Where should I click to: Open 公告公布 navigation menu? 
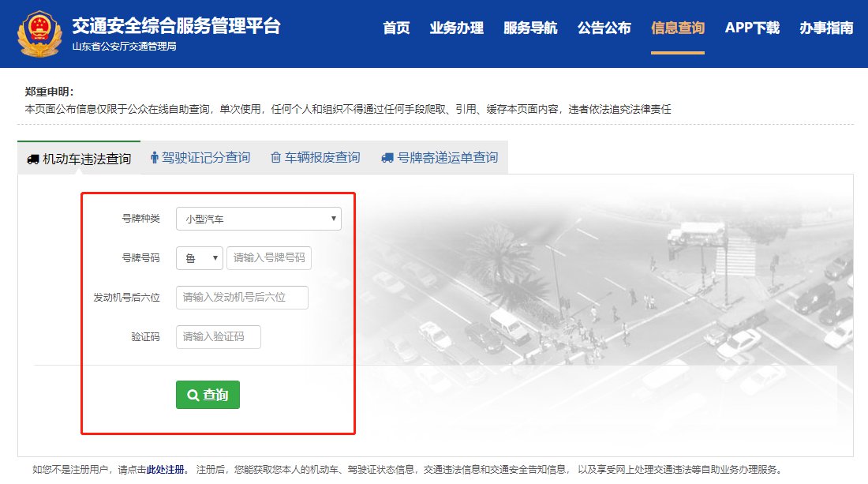click(x=604, y=28)
